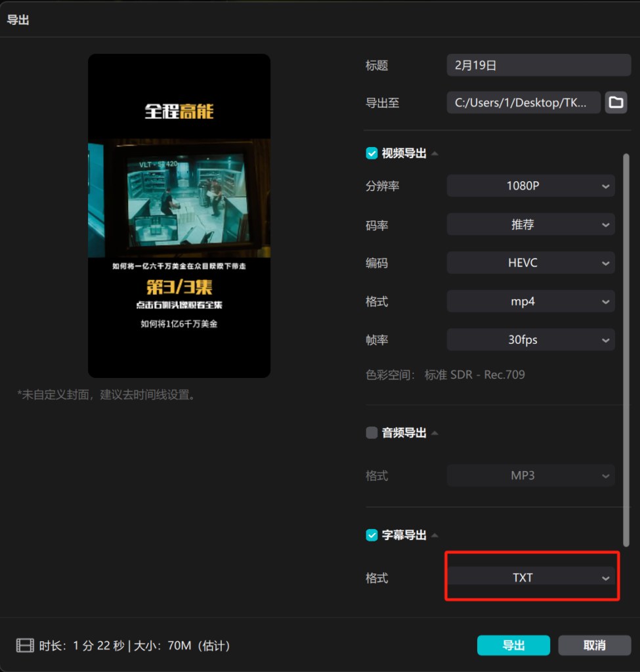The width and height of the screenshot is (640, 672).
Task: Uncheck the 字幕导出 checkbox
Action: pyautogui.click(x=372, y=535)
